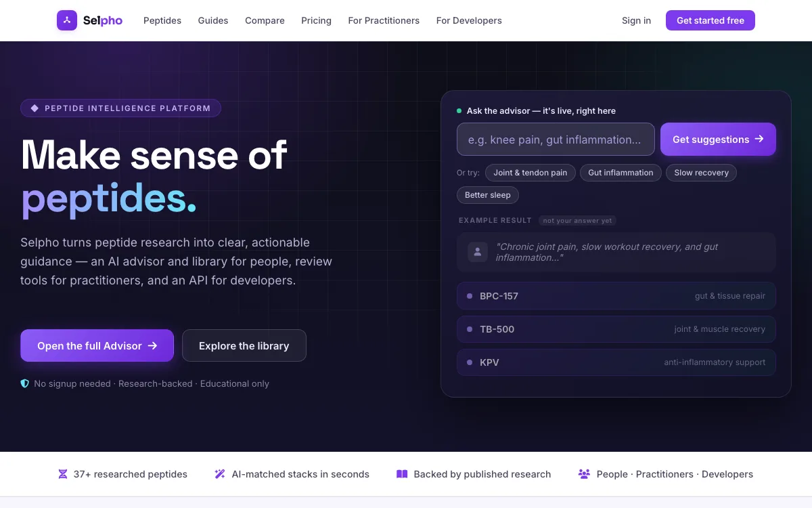
Task: Click 'People · Practitioners · Developers' text
Action: (x=675, y=474)
